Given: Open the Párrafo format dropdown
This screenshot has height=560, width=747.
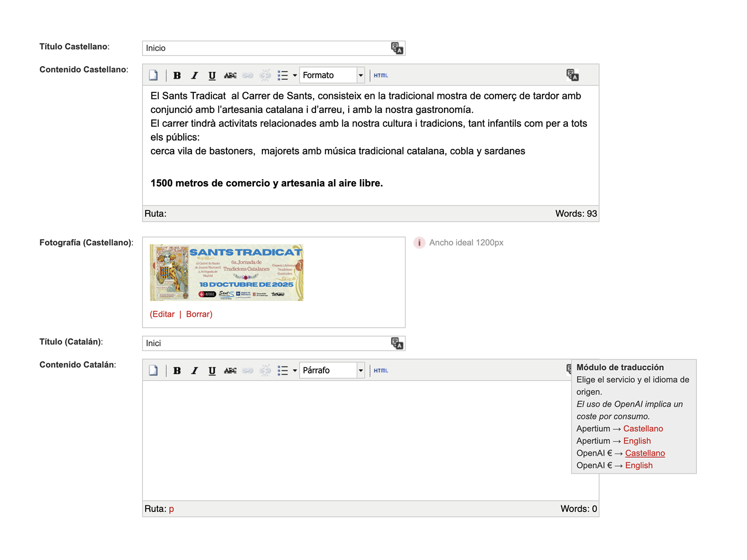Looking at the screenshot, I should pos(360,371).
